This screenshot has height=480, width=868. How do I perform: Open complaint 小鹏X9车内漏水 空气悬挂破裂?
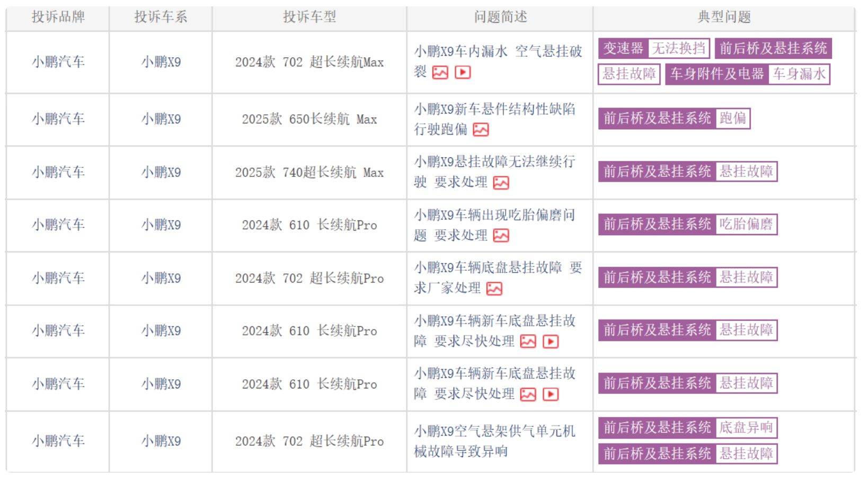click(498, 61)
